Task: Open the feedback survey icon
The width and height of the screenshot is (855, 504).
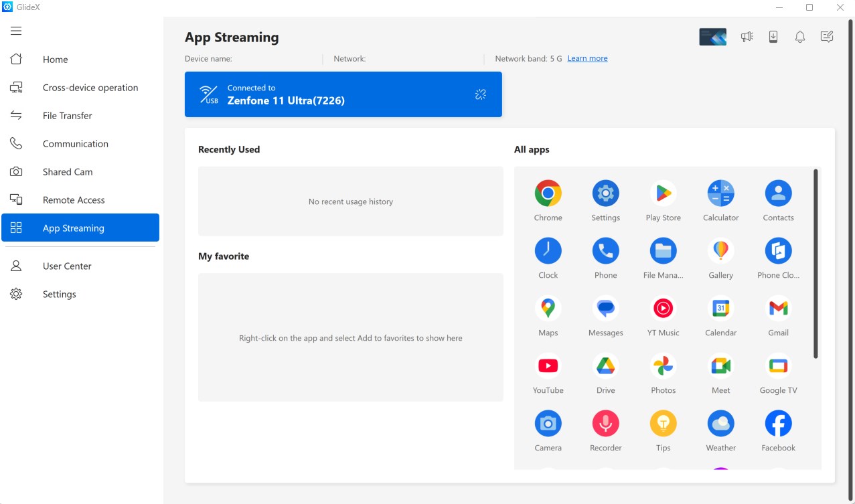Action: click(826, 37)
